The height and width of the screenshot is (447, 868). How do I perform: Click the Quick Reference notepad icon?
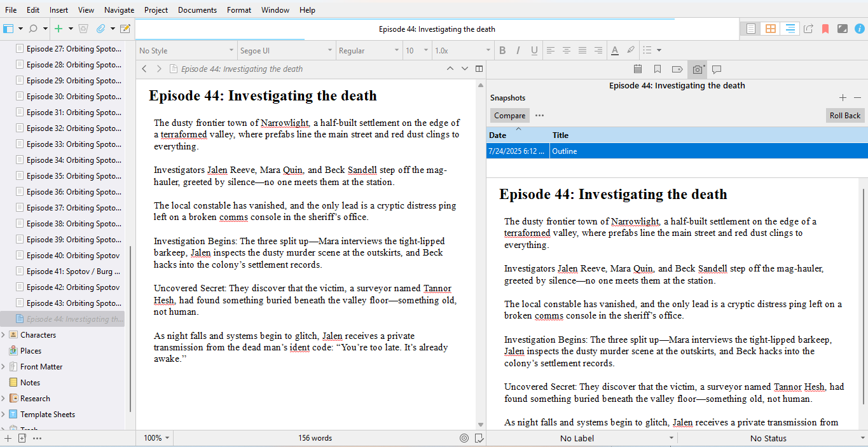tap(125, 29)
